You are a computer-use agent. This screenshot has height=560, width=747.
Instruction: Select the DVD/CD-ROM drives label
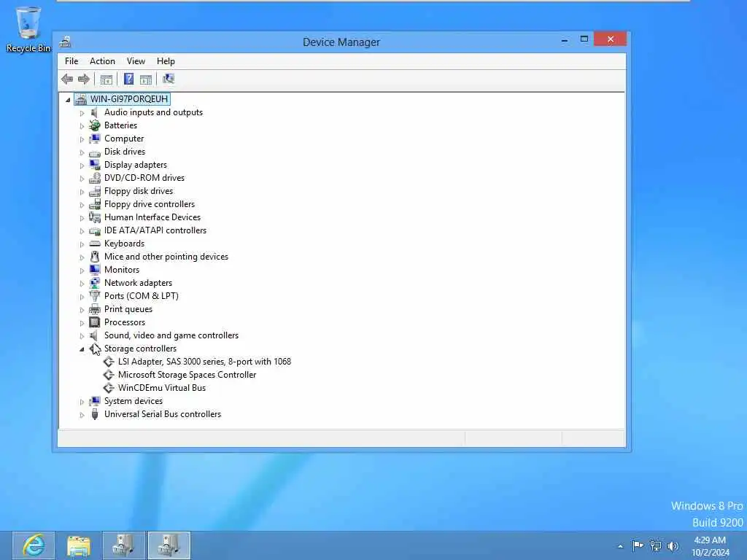pyautogui.click(x=144, y=178)
